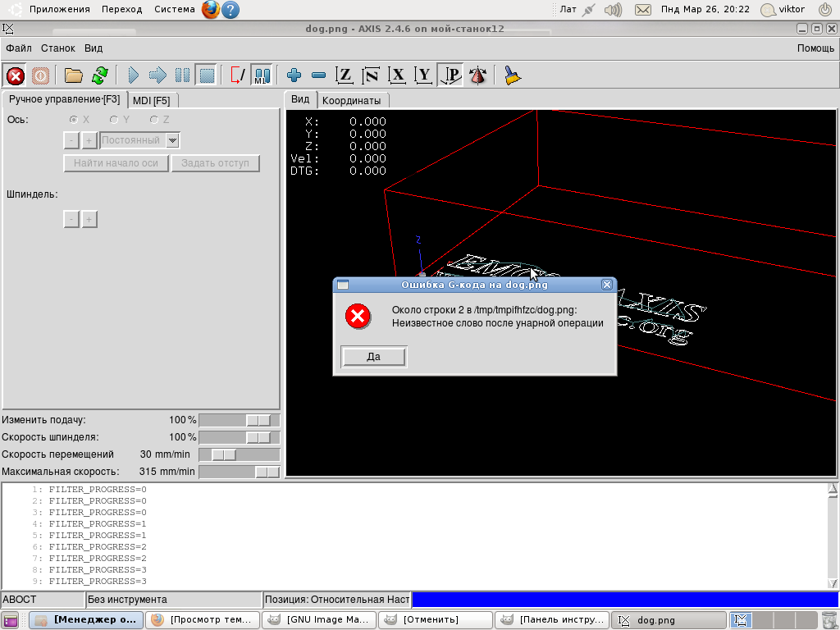Viewport: 840px width, 630px height.
Task: Toggle rotate mode cone icon
Action: [x=477, y=75]
